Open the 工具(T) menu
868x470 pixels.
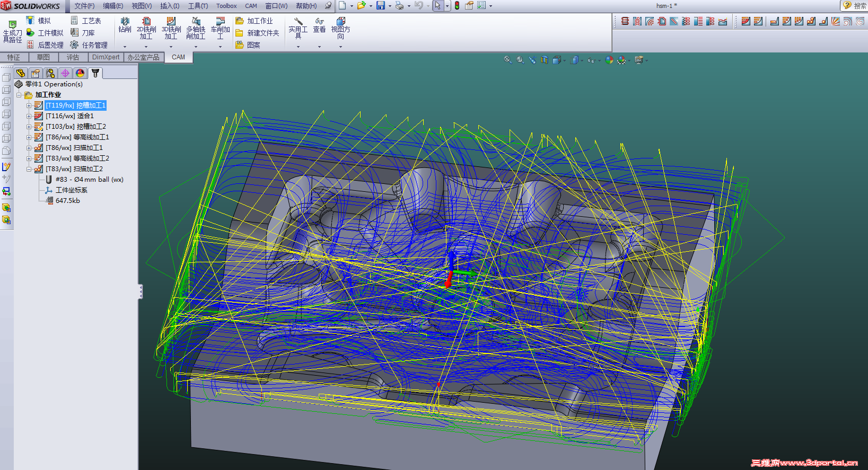click(x=198, y=6)
